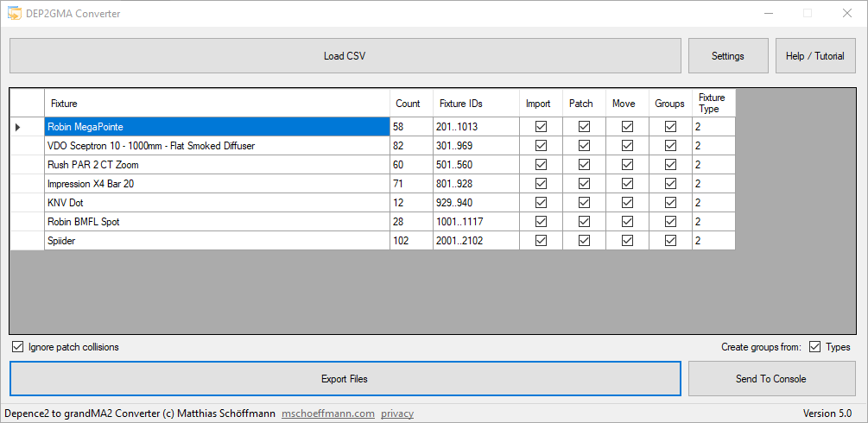Image resolution: width=868 pixels, height=423 pixels.
Task: Uncheck Import for Robin BMFL Spot
Action: click(x=541, y=222)
